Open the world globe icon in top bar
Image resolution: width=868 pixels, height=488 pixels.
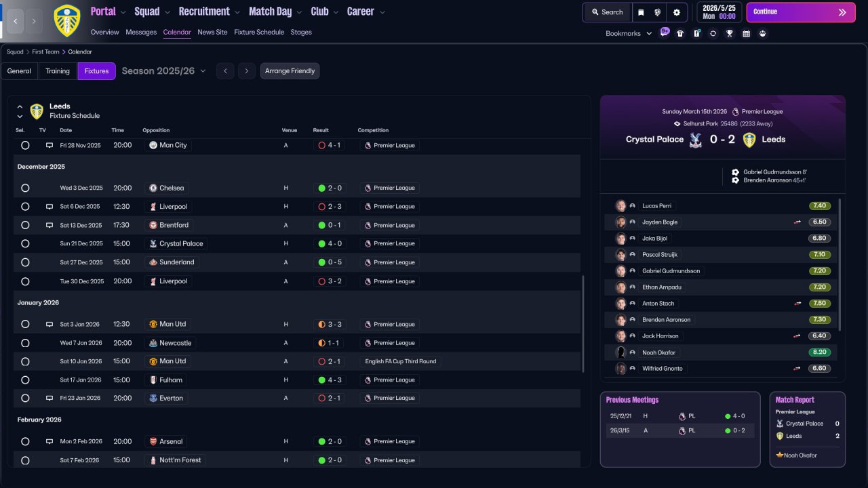tap(658, 12)
